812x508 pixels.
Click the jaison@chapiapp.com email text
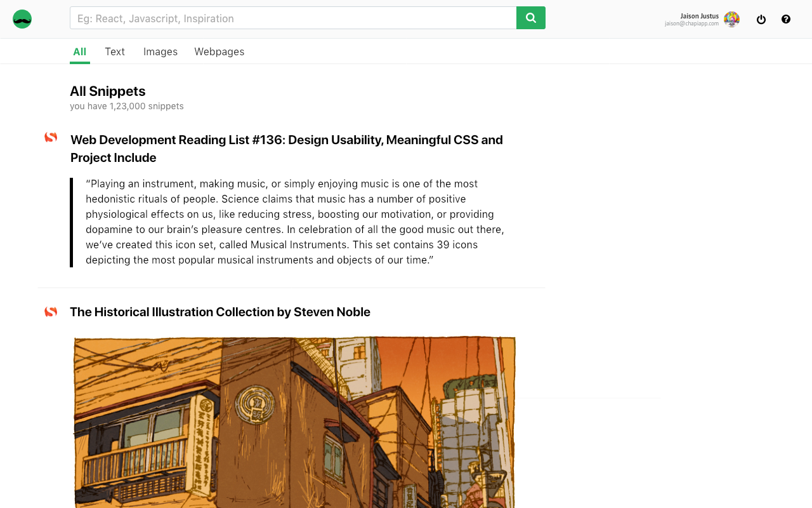[691, 23]
